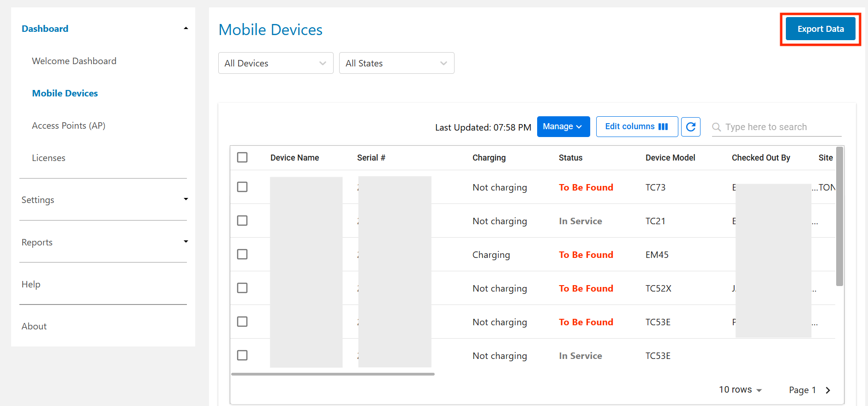Viewport: 868px width, 406px height.
Task: Click the Export Data button
Action: click(x=820, y=29)
